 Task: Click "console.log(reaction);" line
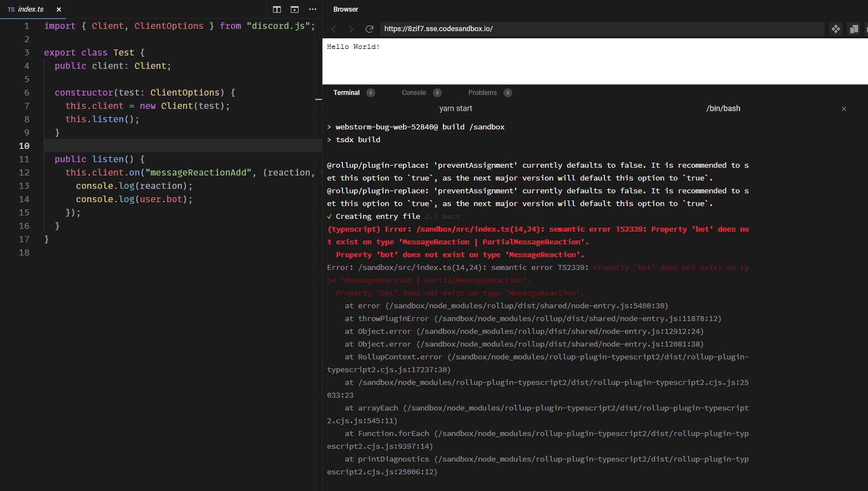point(134,186)
